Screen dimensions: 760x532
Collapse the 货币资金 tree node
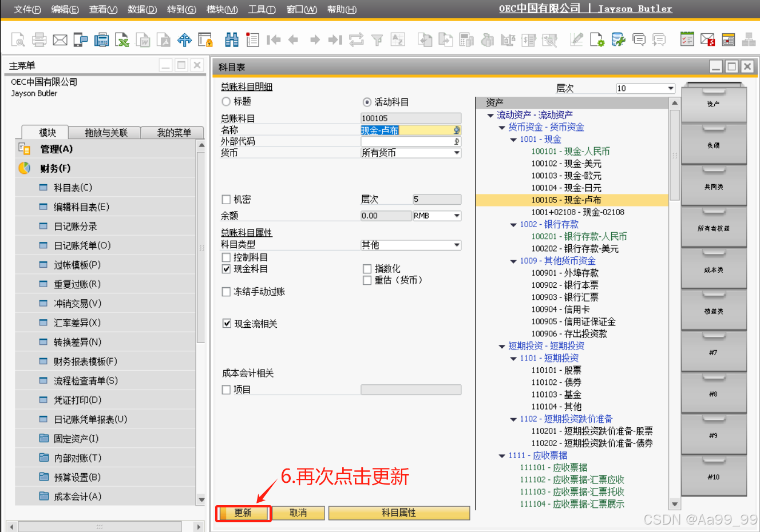tap(502, 128)
